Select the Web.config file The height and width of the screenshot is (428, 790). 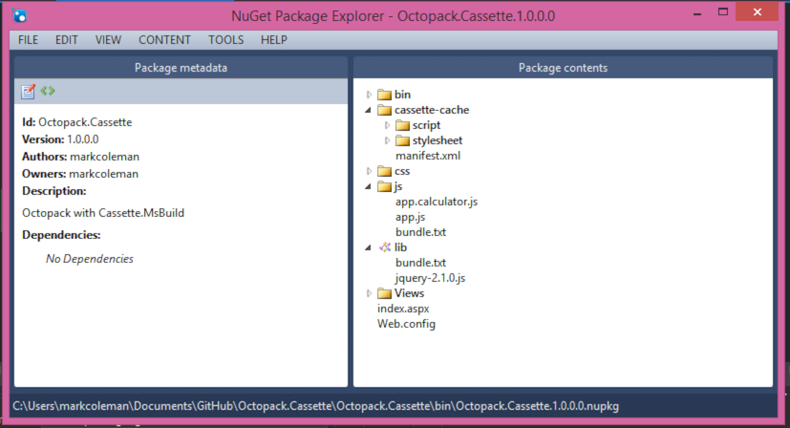pyautogui.click(x=406, y=324)
